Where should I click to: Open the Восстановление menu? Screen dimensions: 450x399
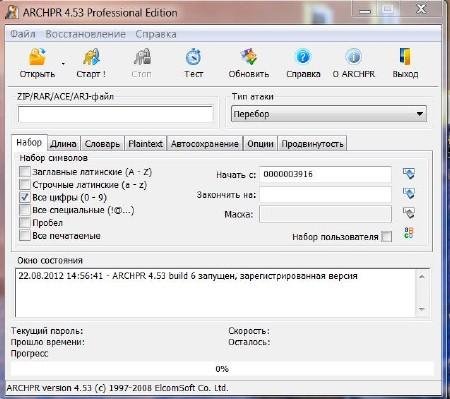85,34
